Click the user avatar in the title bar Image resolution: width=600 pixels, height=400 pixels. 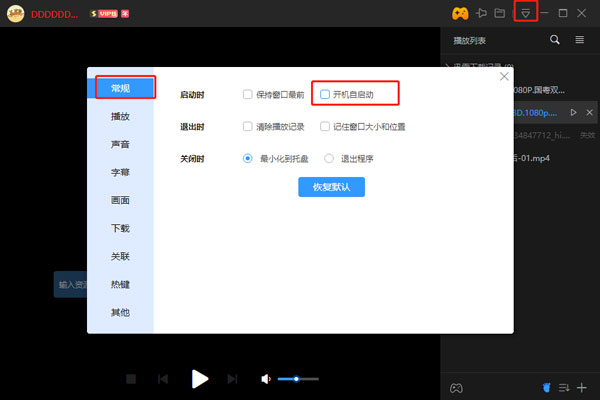click(x=16, y=14)
